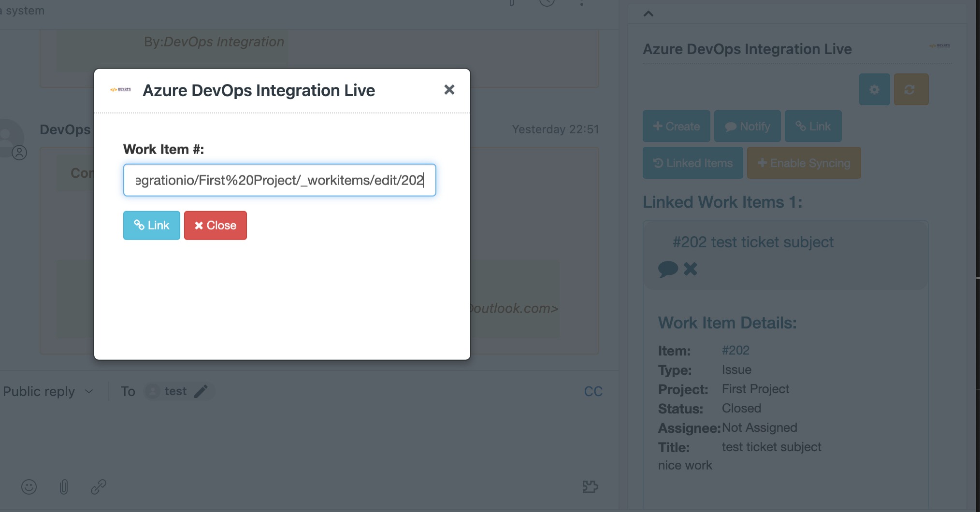Click the apps puzzle icon in composer
Viewport: 980px width, 512px height.
click(591, 486)
